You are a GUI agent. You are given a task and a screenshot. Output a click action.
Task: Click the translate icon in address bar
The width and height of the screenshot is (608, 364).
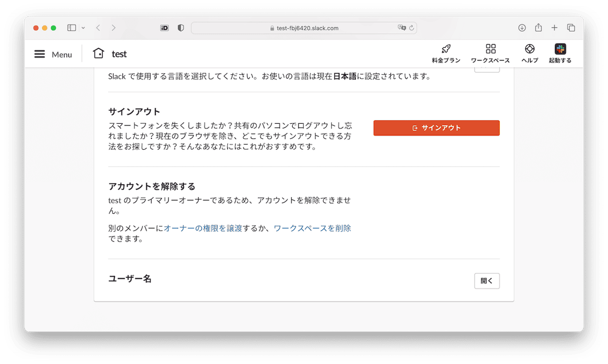401,28
